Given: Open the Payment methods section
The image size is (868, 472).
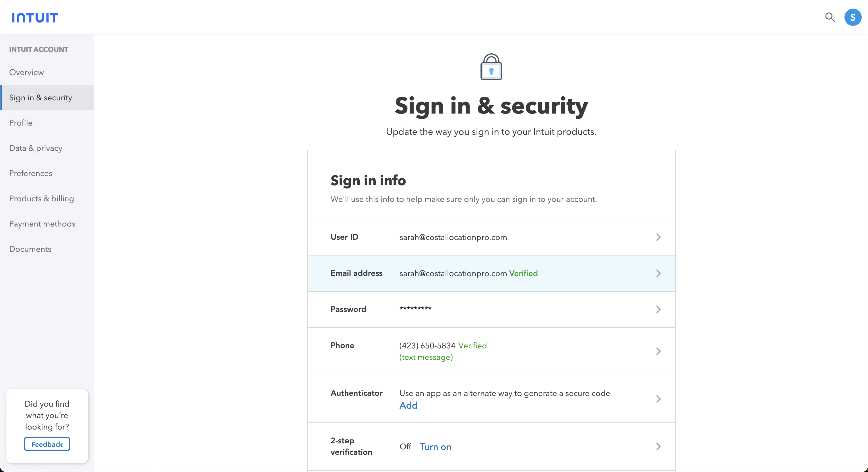Looking at the screenshot, I should tap(42, 224).
